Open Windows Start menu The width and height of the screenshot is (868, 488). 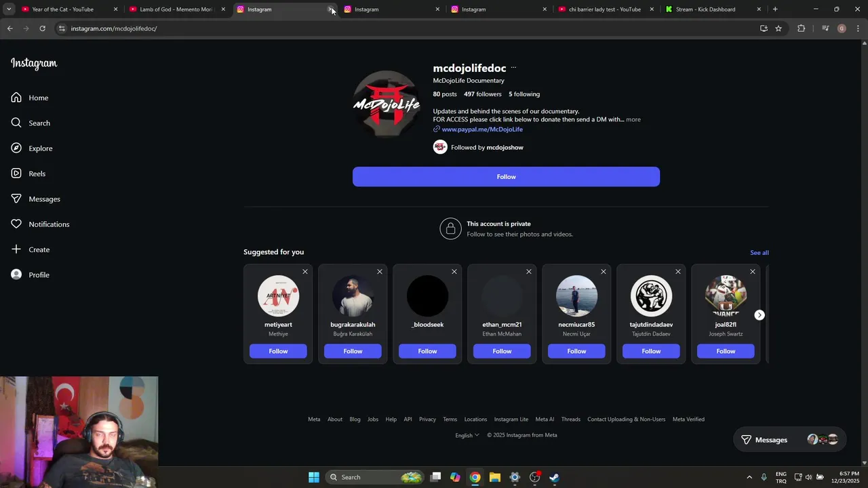pyautogui.click(x=314, y=477)
